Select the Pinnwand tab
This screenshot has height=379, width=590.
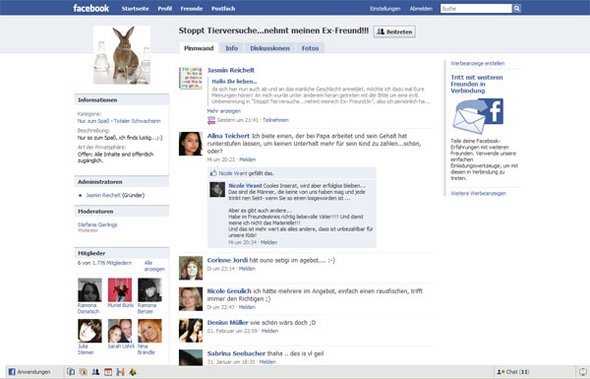point(199,48)
